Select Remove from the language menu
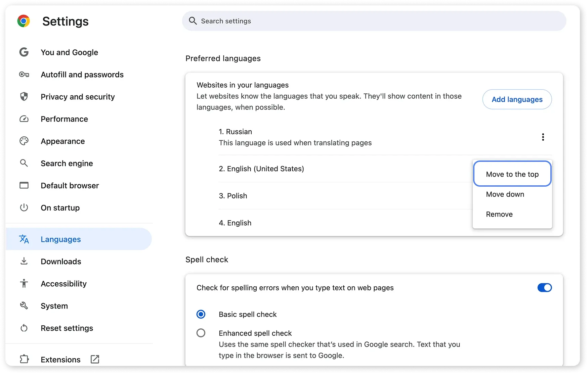This screenshot has height=374, width=588. [499, 214]
